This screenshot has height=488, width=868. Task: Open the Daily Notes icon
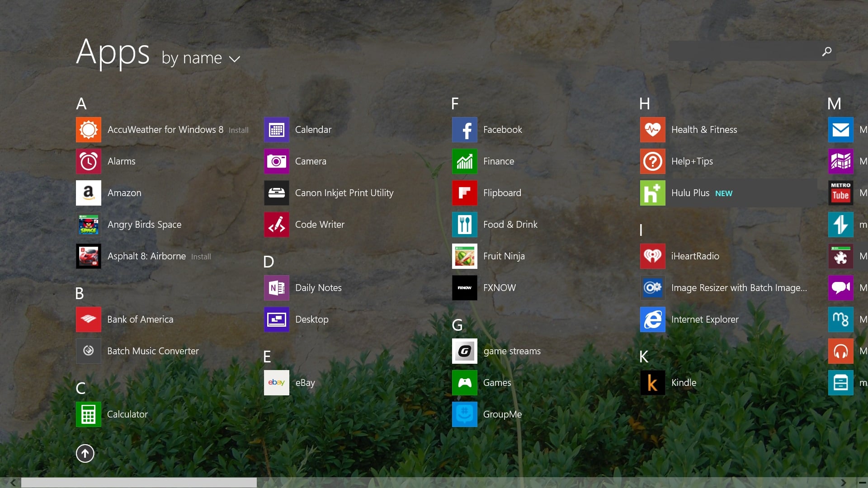point(277,288)
